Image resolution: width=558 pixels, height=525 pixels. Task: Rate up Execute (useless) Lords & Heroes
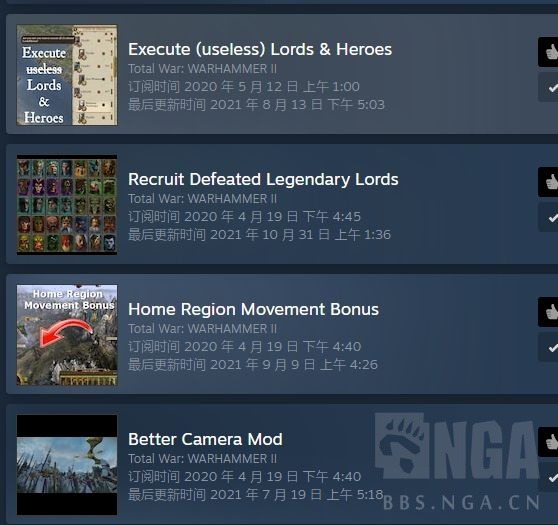[x=548, y=52]
